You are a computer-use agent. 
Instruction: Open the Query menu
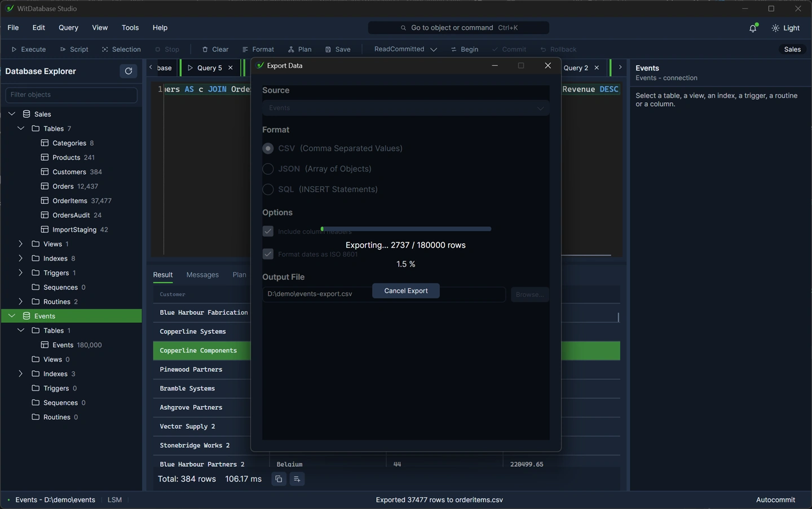(x=68, y=28)
